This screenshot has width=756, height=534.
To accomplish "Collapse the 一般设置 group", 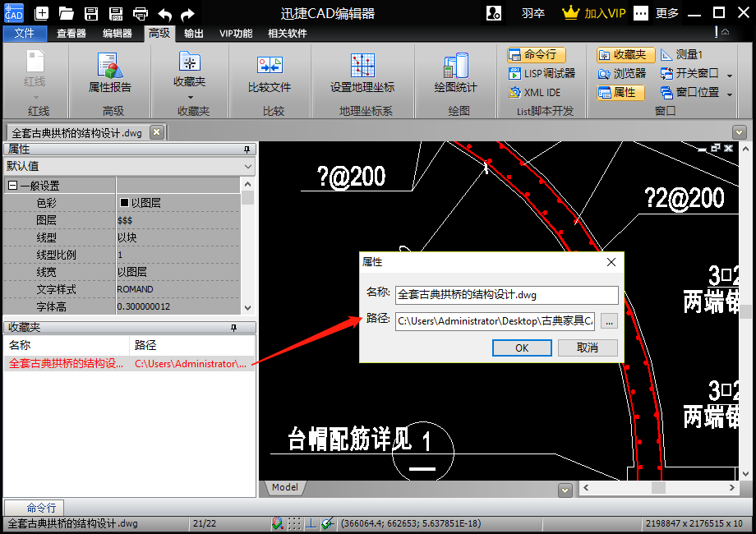I will pyautogui.click(x=13, y=186).
